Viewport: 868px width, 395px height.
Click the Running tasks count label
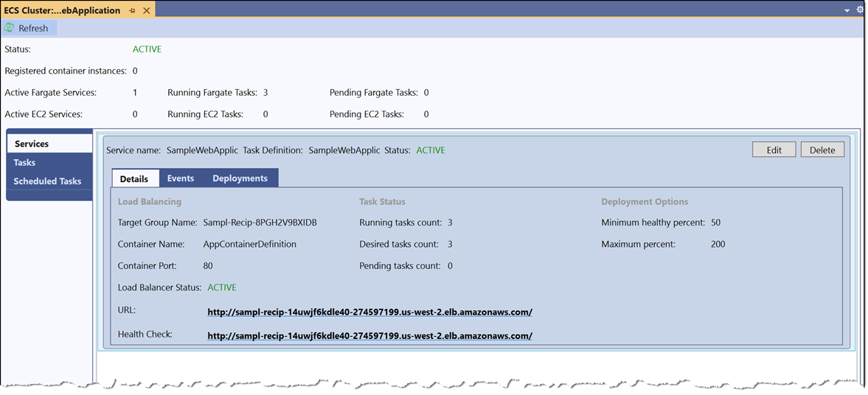(400, 223)
